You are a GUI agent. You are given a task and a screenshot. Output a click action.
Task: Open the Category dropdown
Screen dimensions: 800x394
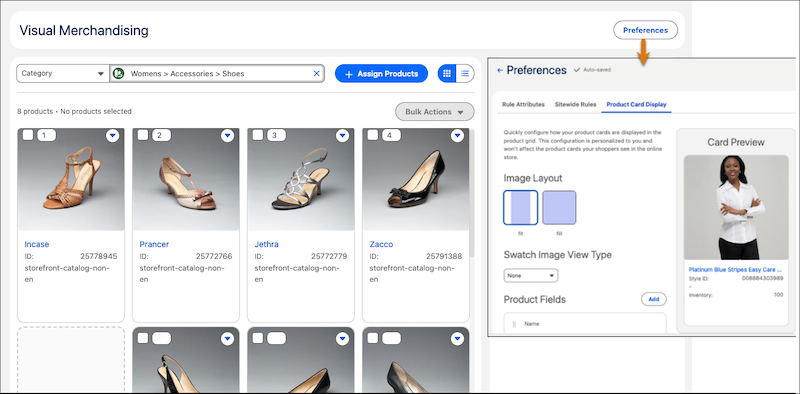coord(63,73)
